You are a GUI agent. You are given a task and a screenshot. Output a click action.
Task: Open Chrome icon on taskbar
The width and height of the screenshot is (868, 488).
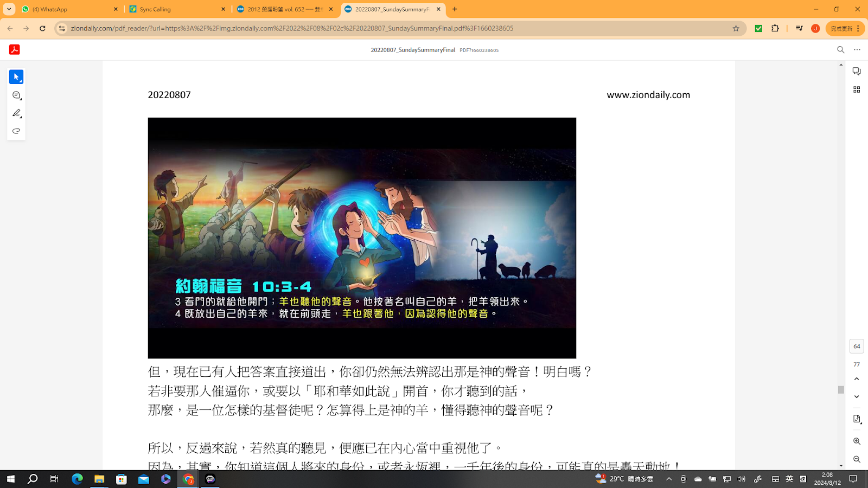(188, 479)
